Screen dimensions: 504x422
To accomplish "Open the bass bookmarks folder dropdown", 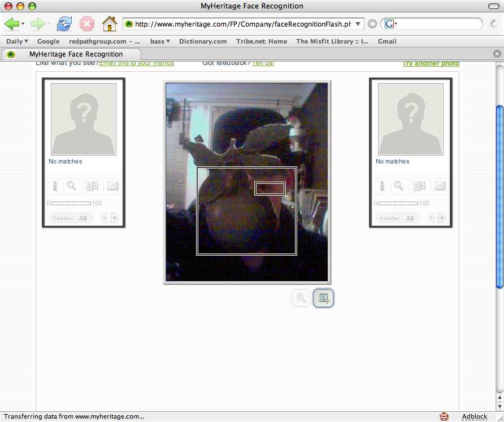I will (160, 41).
